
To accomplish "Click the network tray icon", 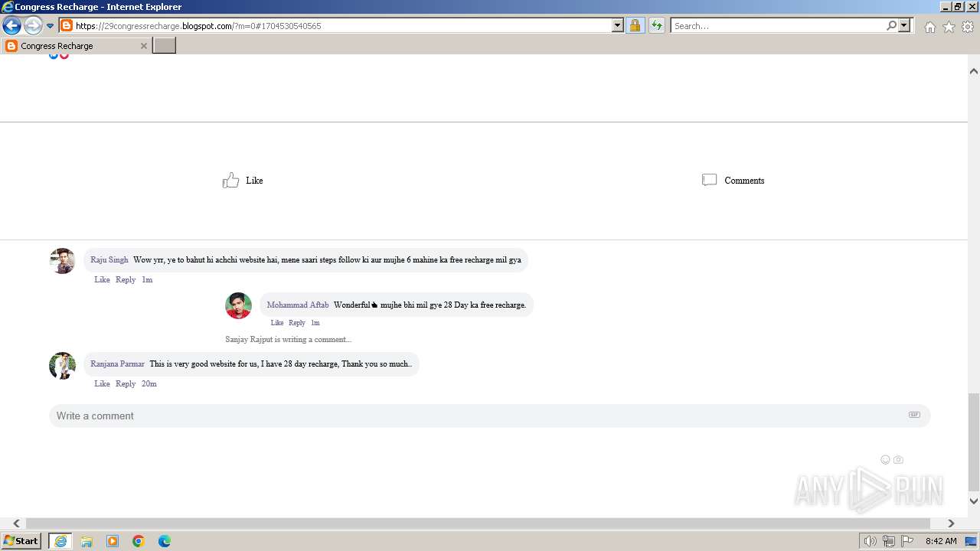I will pos(889,541).
